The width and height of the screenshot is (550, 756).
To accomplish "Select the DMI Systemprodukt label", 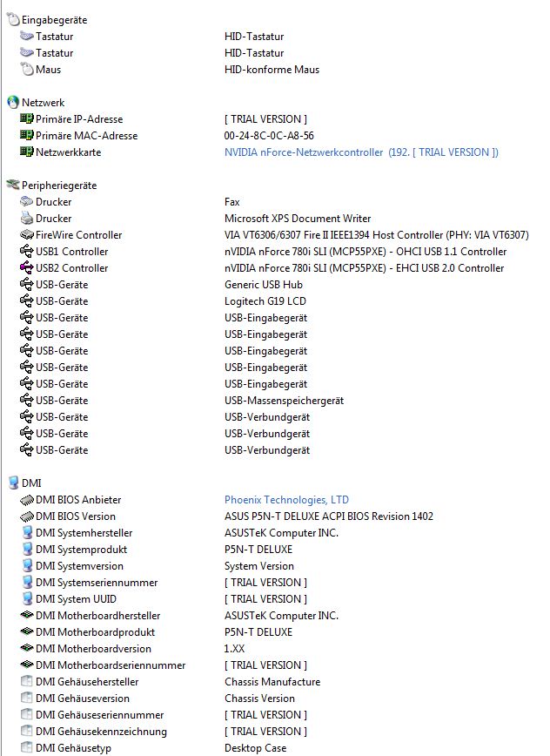I will [82, 550].
